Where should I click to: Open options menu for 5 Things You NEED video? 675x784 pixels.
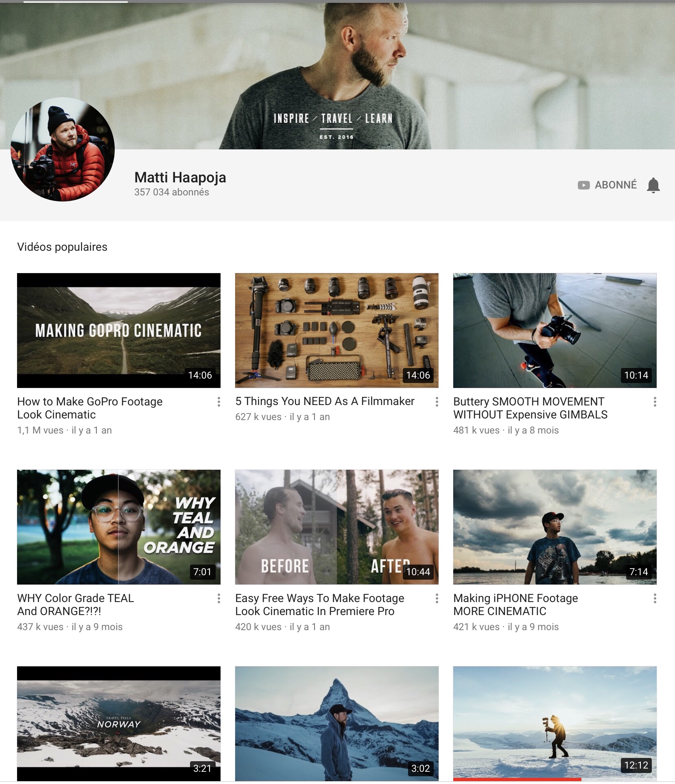point(437,402)
